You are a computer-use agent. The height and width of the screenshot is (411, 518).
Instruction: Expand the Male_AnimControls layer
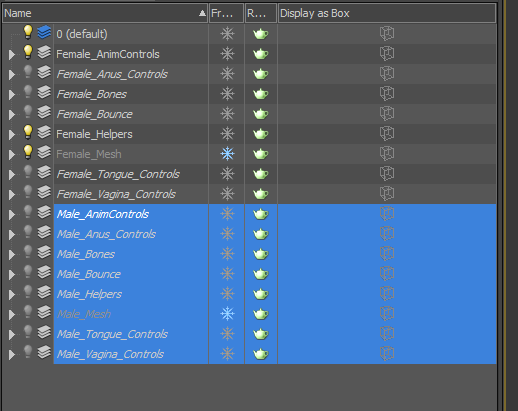click(12, 215)
